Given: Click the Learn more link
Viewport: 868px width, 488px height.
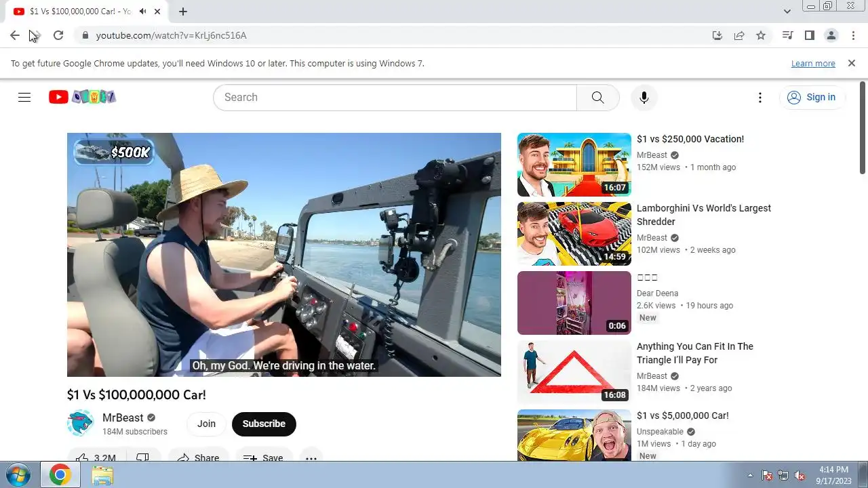Looking at the screenshot, I should click(813, 63).
